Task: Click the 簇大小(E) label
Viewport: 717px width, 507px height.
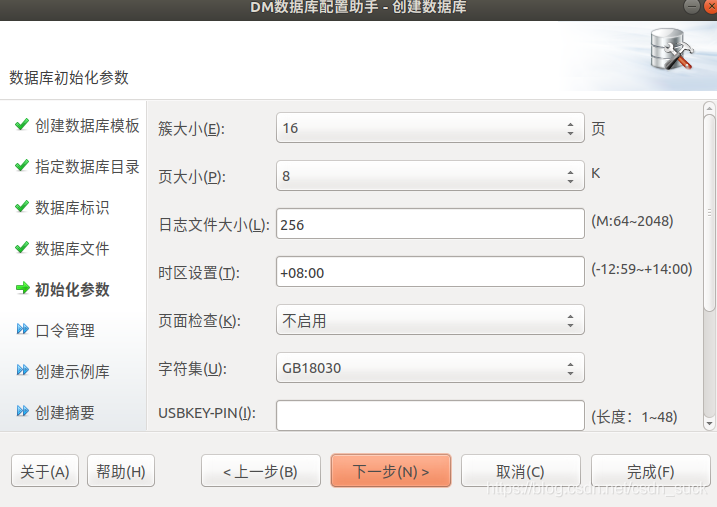Action: pyautogui.click(x=191, y=129)
